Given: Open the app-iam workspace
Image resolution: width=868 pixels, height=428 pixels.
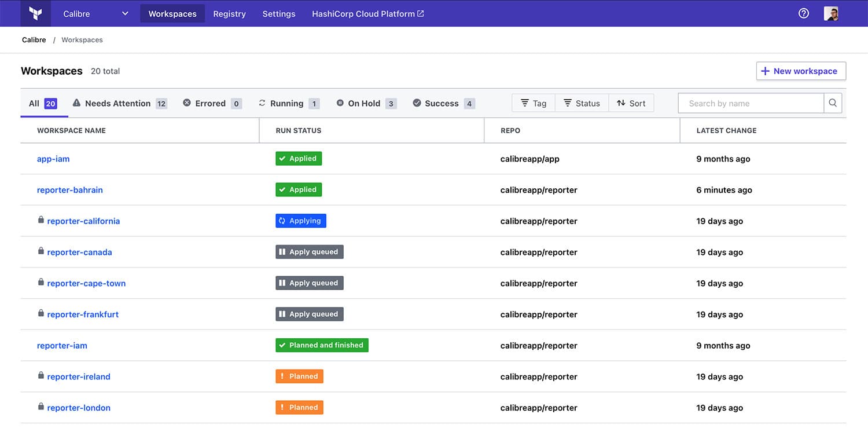Looking at the screenshot, I should 53,158.
